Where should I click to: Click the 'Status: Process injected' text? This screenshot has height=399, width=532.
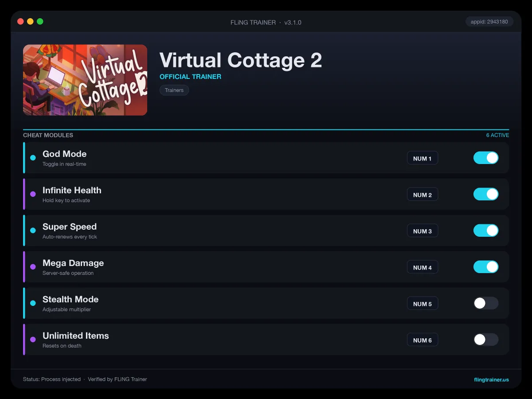(52, 379)
